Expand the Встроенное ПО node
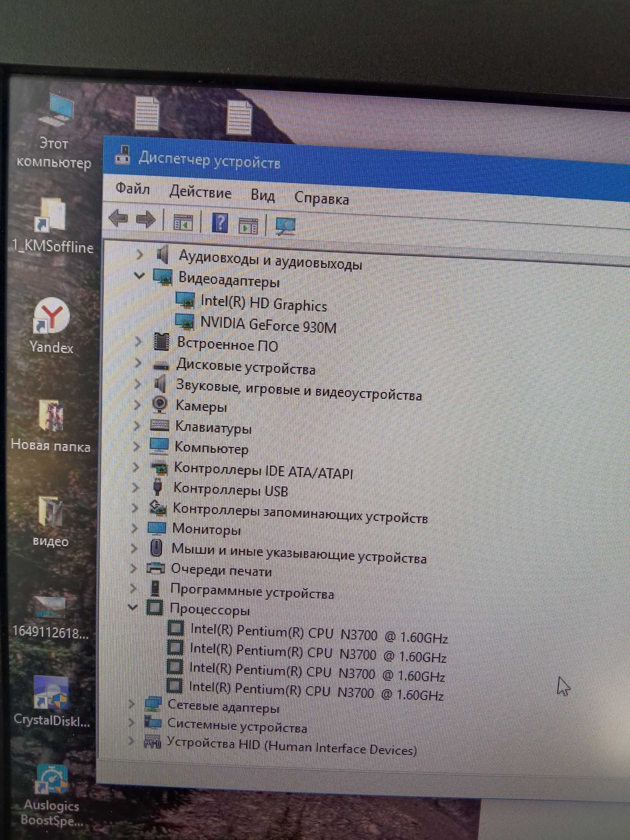The width and height of the screenshot is (630, 840). (x=138, y=341)
